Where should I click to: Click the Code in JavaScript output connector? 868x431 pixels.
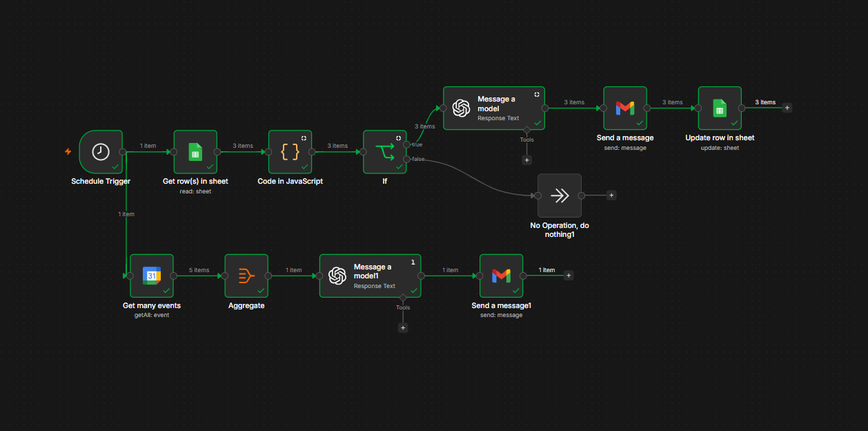click(312, 152)
